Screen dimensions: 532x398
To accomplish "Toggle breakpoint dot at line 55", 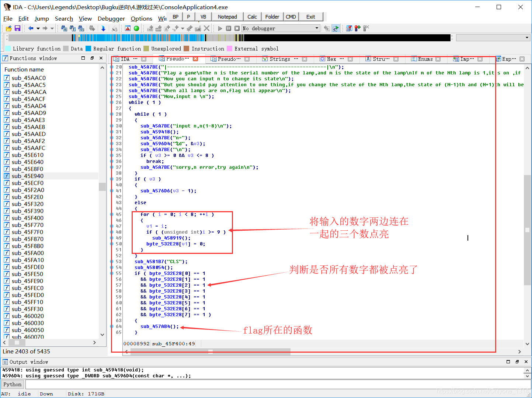I will coord(112,273).
